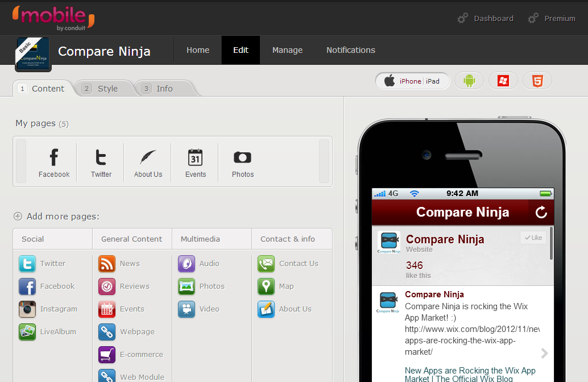Add a Facebook page from Social
This screenshot has width=588, height=382.
[47, 286]
